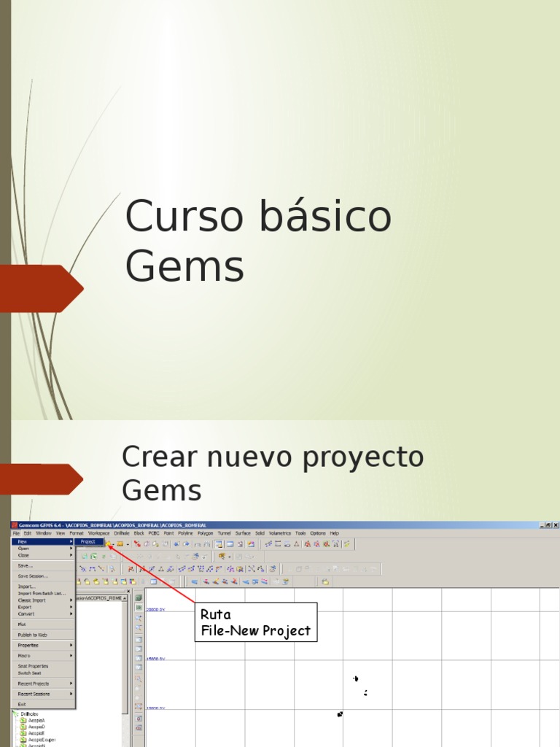Open the Workspace menu
Image resolution: width=560 pixels, height=747 pixels.
coord(99,533)
